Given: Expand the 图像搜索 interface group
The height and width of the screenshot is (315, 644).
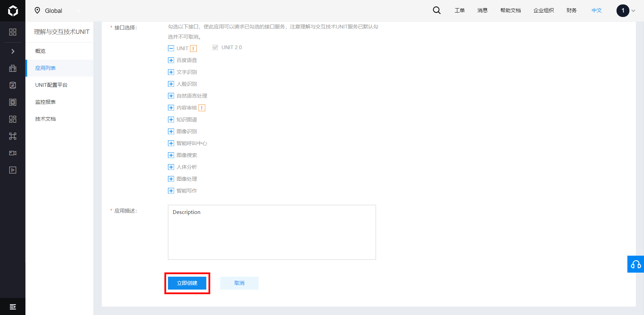Looking at the screenshot, I should coord(171,155).
